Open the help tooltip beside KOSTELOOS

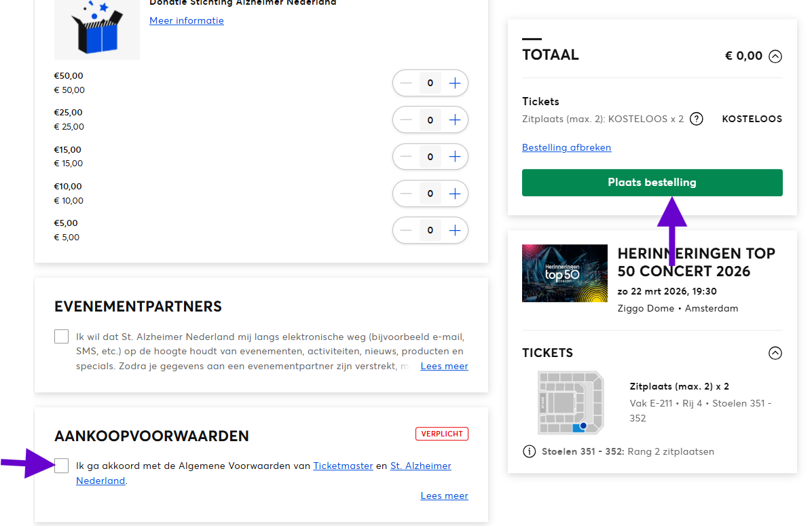tap(696, 119)
